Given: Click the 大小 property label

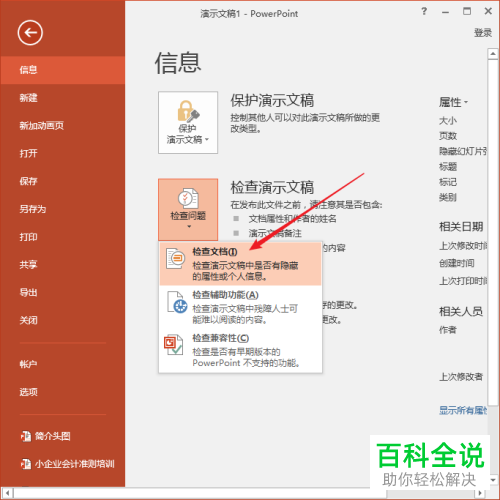Looking at the screenshot, I should tap(448, 120).
